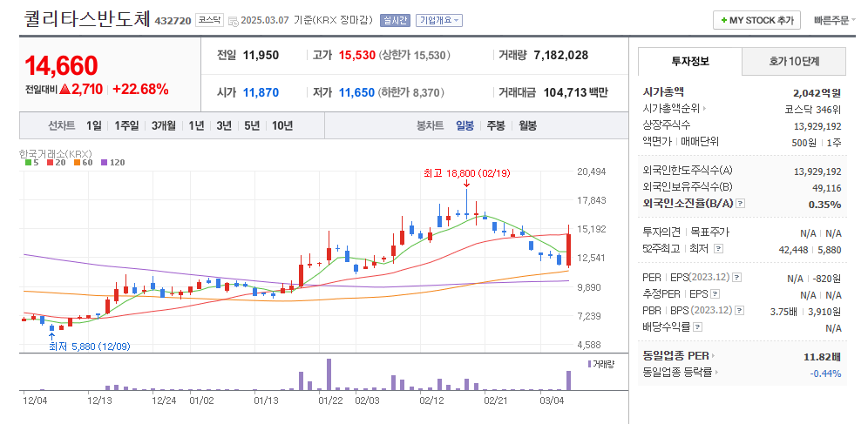The height and width of the screenshot is (424, 868).
Task: Click the +22.68% change value
Action: [x=140, y=89]
